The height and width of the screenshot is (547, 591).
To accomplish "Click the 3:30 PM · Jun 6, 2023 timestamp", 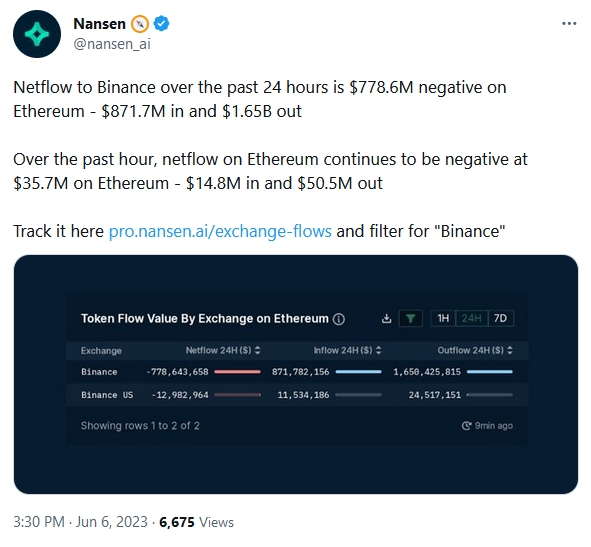I will tap(80, 522).
